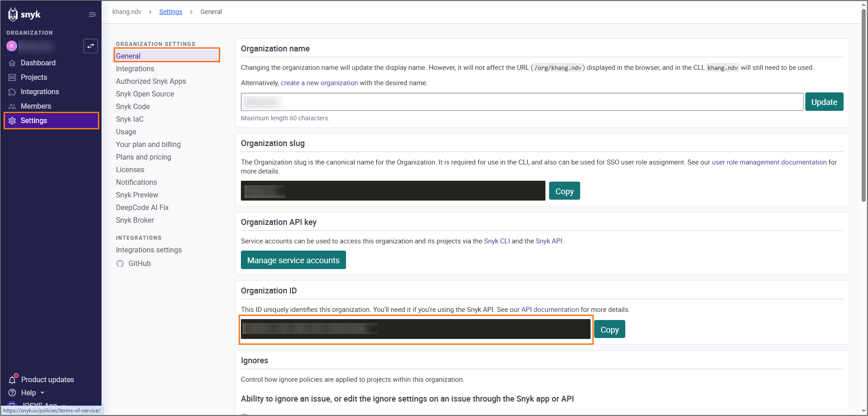The image size is (868, 416).
Task: Click khang.ndv in the breadcrumb
Action: 127,12
